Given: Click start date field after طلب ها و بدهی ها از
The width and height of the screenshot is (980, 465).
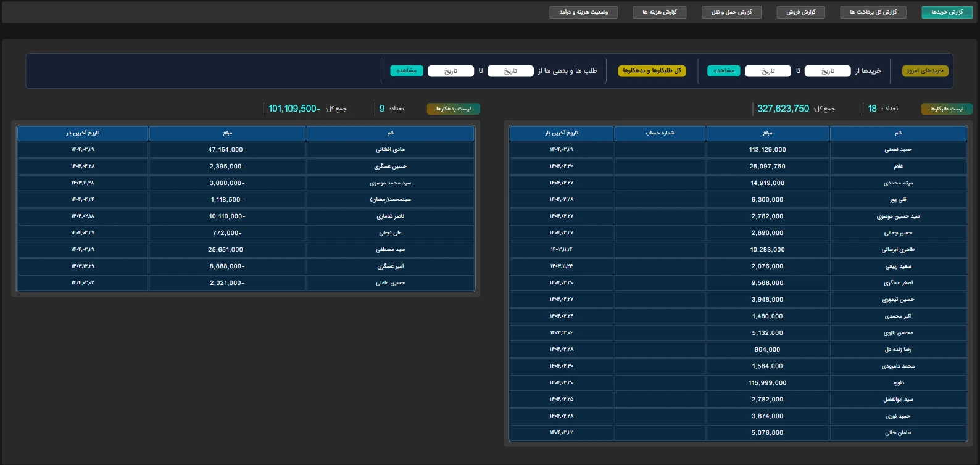Looking at the screenshot, I should [510, 71].
